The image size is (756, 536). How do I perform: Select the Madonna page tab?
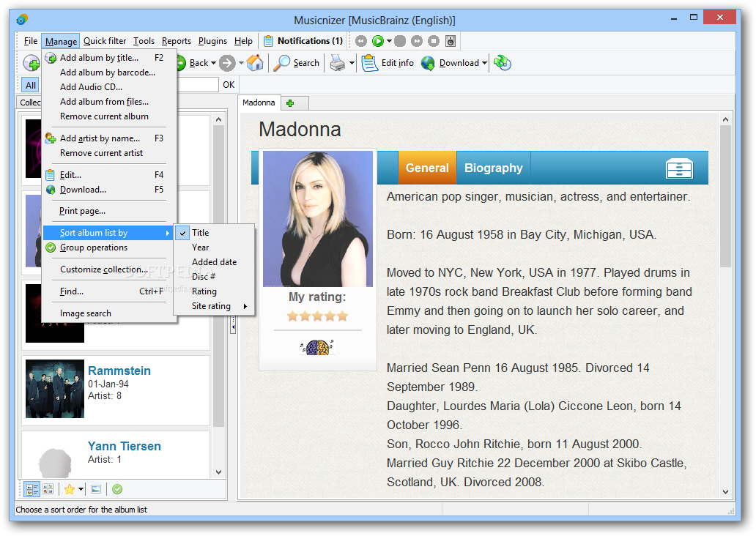click(259, 103)
